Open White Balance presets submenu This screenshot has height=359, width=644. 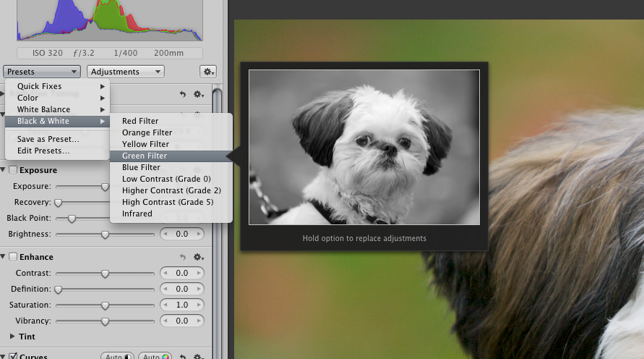57,109
